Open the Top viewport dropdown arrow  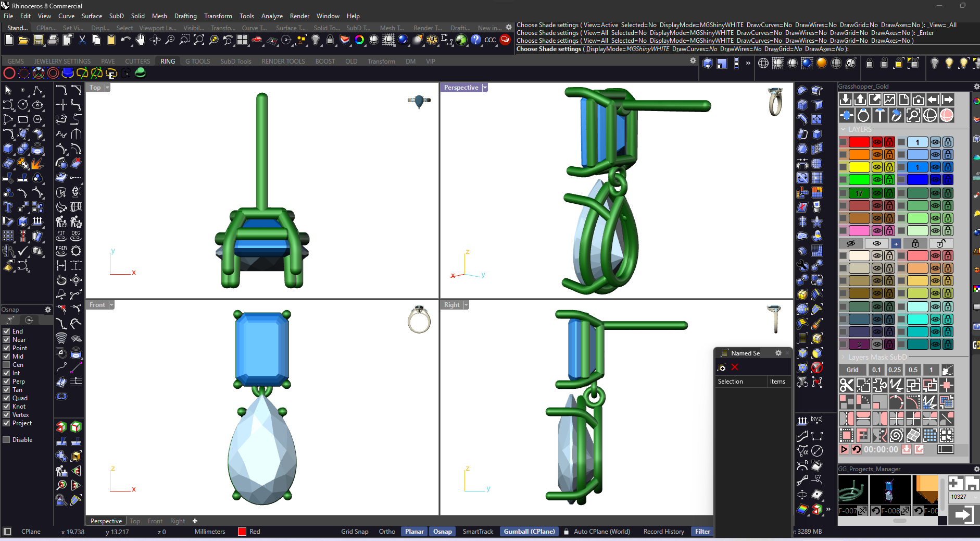point(107,88)
